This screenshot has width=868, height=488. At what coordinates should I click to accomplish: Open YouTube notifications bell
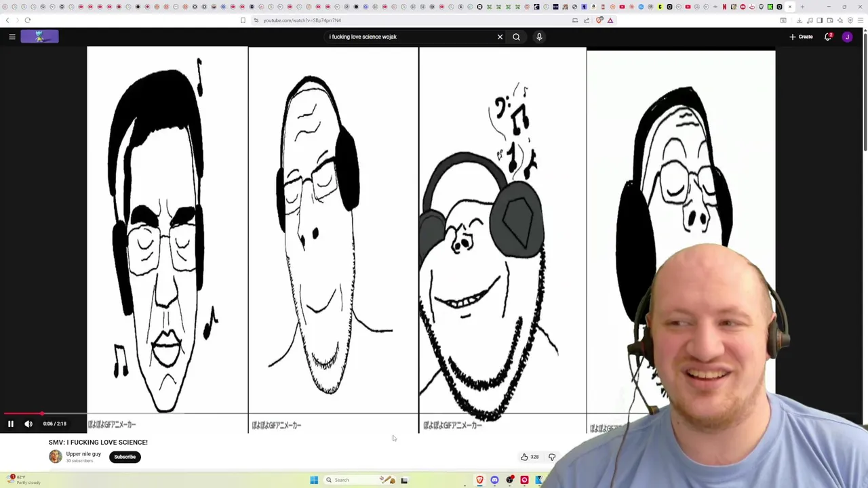point(828,37)
